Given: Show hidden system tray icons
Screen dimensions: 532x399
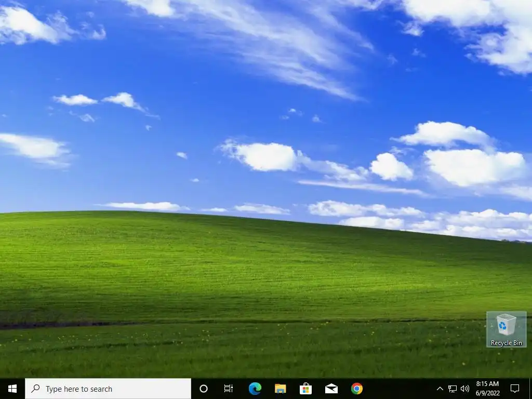Looking at the screenshot, I should pyautogui.click(x=440, y=389).
